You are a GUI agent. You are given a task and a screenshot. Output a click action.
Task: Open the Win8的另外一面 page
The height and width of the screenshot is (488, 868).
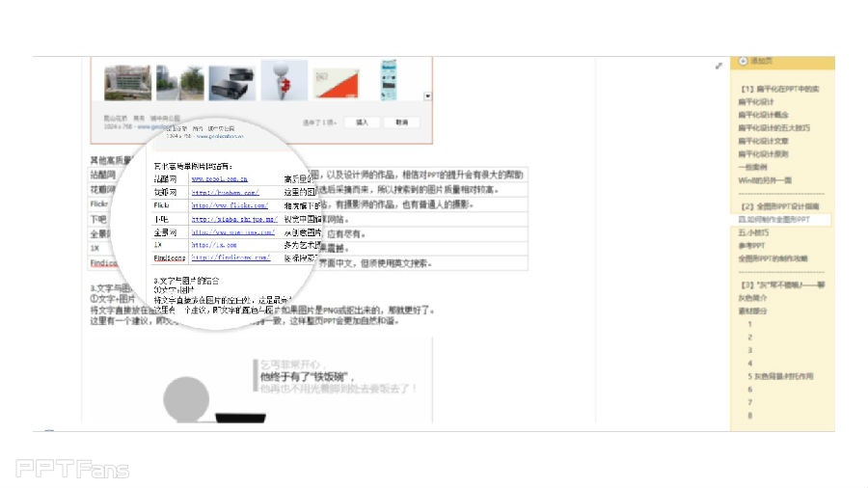pyautogui.click(x=765, y=180)
